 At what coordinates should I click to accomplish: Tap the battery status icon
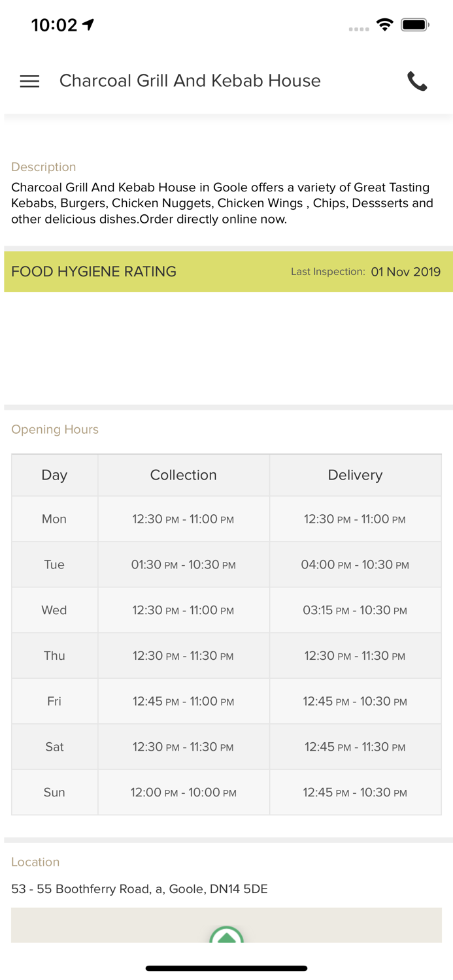(414, 25)
